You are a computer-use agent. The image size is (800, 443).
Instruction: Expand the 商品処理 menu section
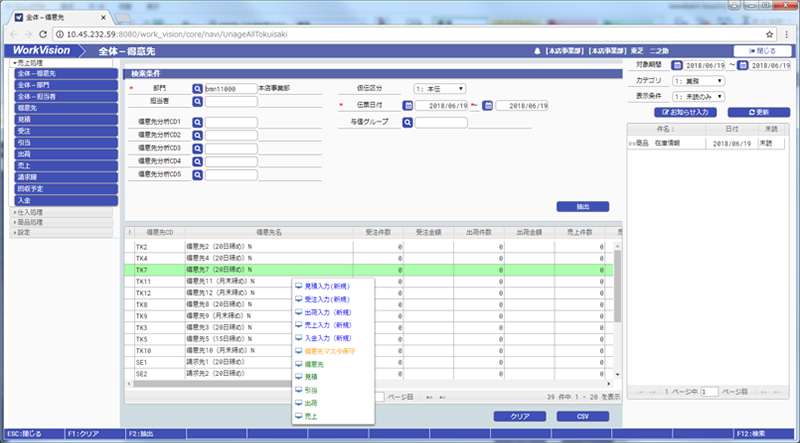61,222
